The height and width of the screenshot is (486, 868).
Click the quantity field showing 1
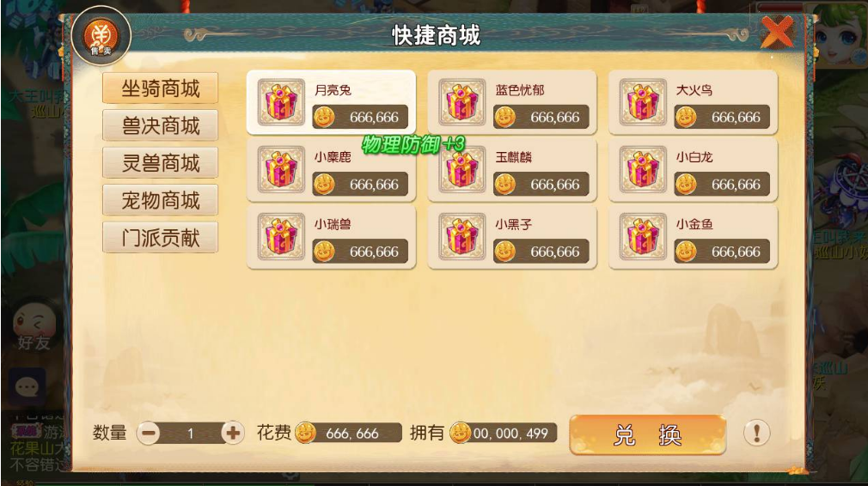pos(191,433)
